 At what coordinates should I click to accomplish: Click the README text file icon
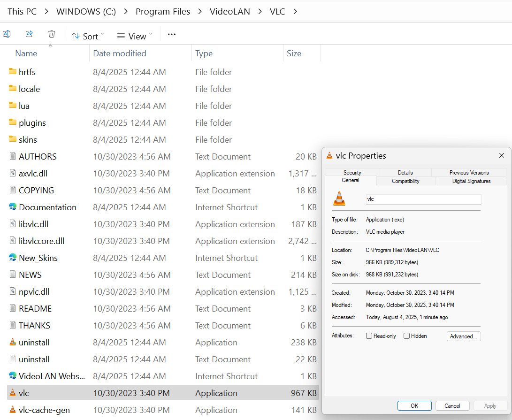coord(12,309)
